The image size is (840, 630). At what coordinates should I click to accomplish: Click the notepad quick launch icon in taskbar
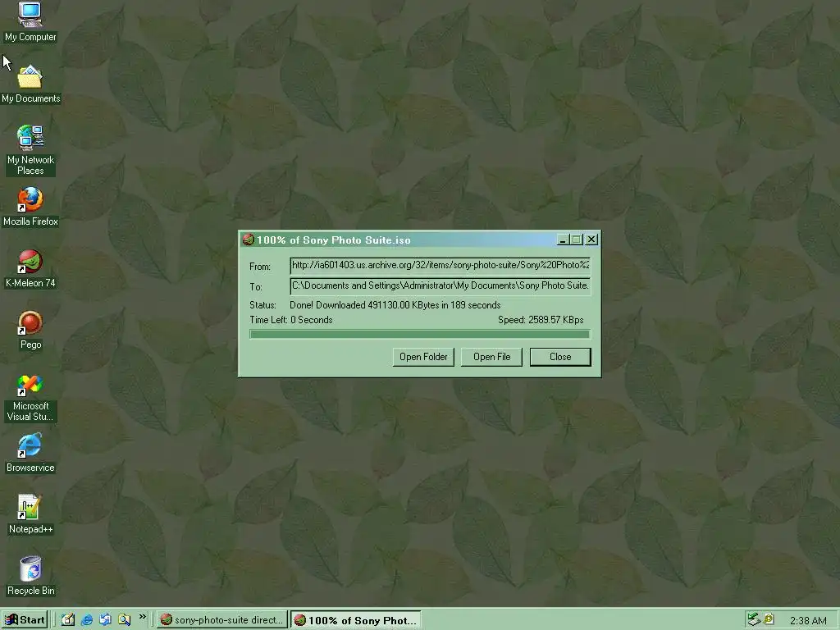pyautogui.click(x=68, y=620)
